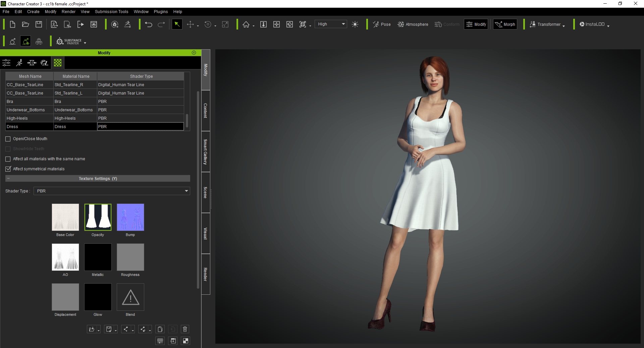The width and height of the screenshot is (644, 348).
Task: Undo the last action
Action: [148, 24]
